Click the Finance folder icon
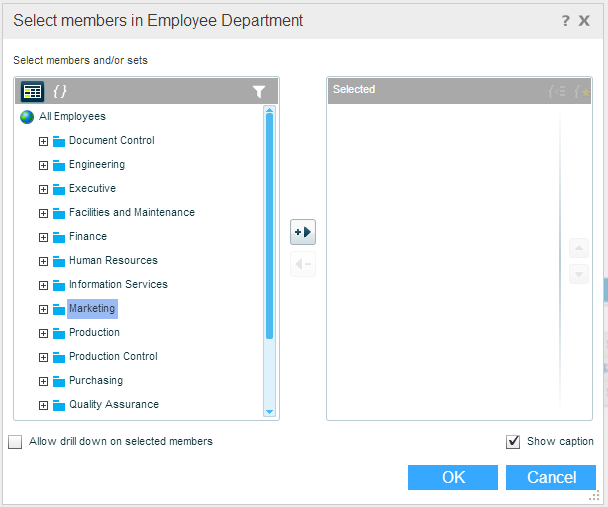This screenshot has width=608, height=507. (58, 237)
